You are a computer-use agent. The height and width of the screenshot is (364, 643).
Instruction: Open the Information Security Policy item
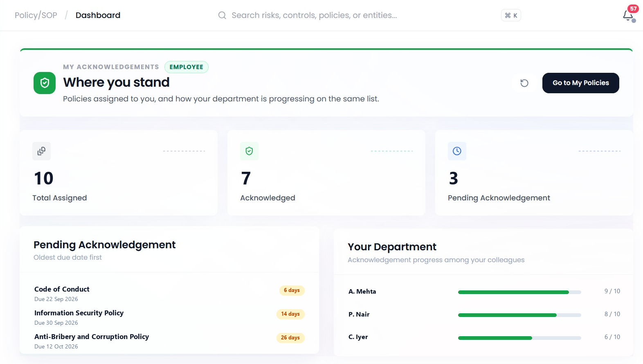(x=79, y=313)
